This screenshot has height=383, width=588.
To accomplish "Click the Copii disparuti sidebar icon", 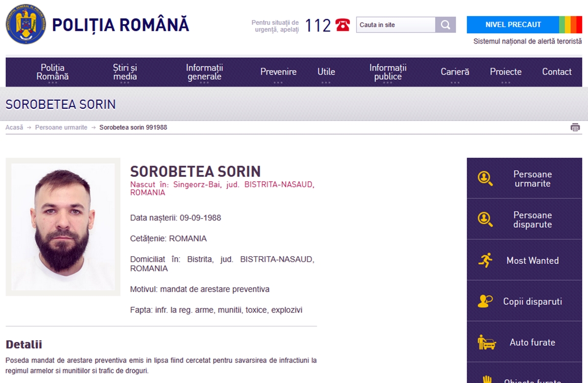I will tap(485, 301).
